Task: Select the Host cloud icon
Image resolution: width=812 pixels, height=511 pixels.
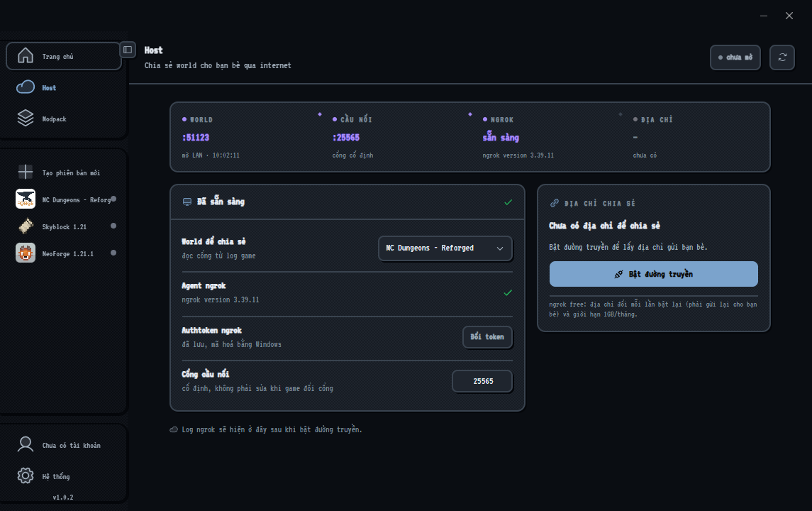Action: 26,87
